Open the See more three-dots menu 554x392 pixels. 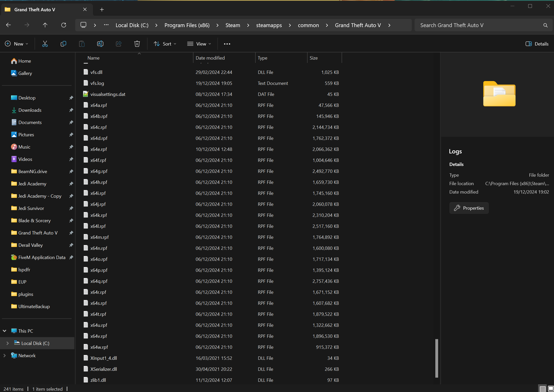point(227,44)
